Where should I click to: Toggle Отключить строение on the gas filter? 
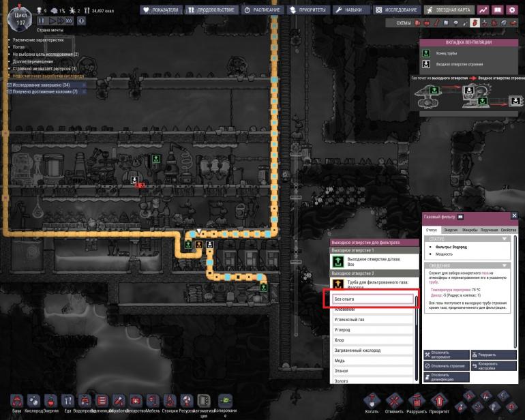447,366
